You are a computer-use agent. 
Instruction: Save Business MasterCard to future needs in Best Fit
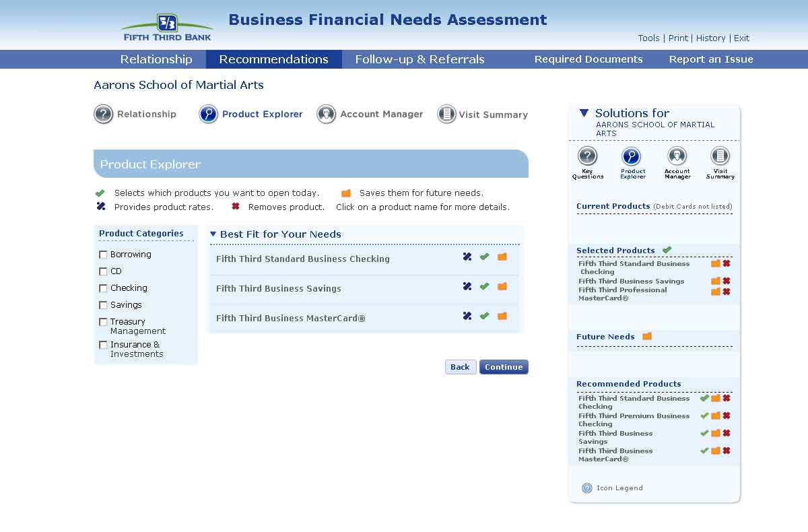pos(502,316)
